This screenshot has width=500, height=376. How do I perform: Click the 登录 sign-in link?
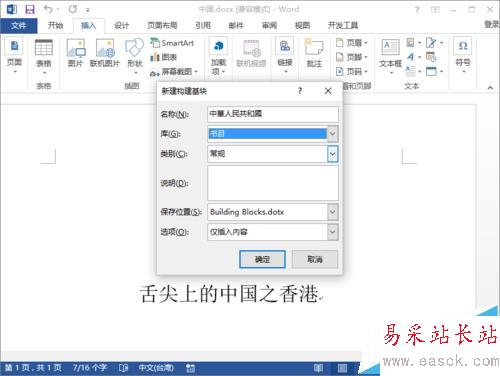point(491,24)
